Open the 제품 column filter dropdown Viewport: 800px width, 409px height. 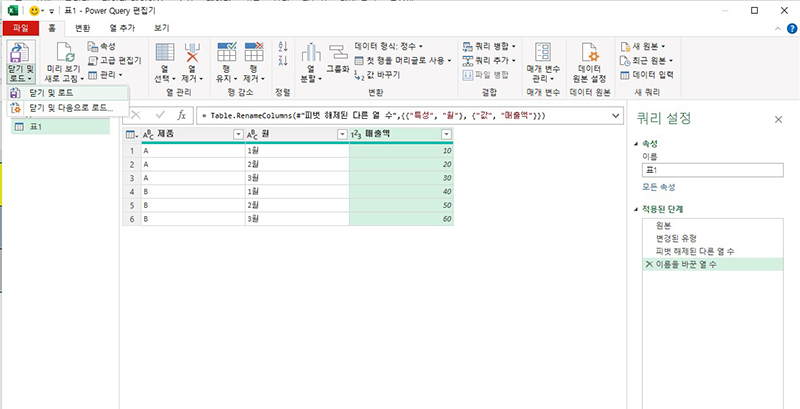click(x=237, y=134)
